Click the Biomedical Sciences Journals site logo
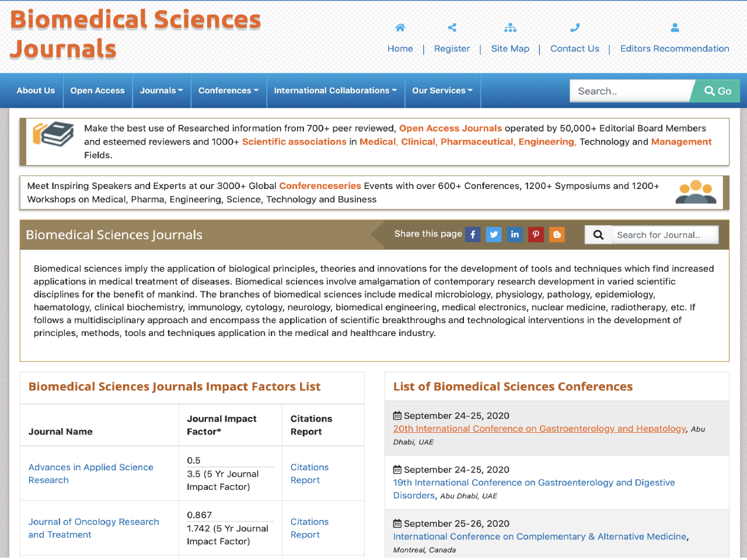 point(135,34)
